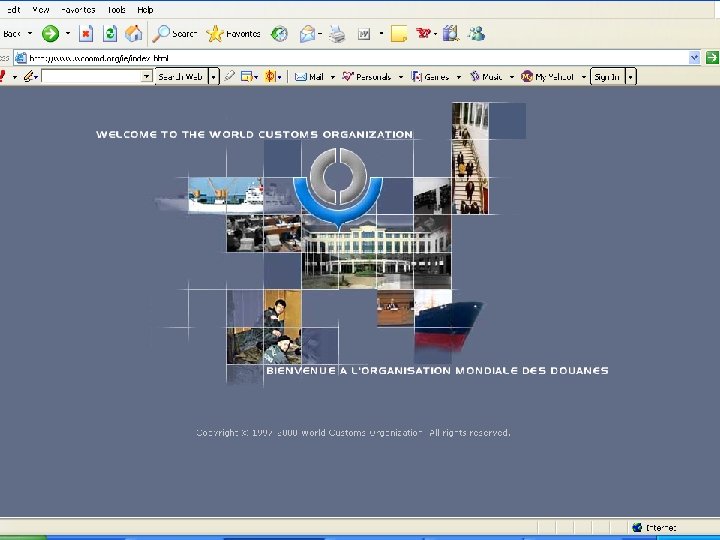The width and height of the screenshot is (720, 540).
Task: Click the My Yahoo toolbar button
Action: pyautogui.click(x=547, y=77)
